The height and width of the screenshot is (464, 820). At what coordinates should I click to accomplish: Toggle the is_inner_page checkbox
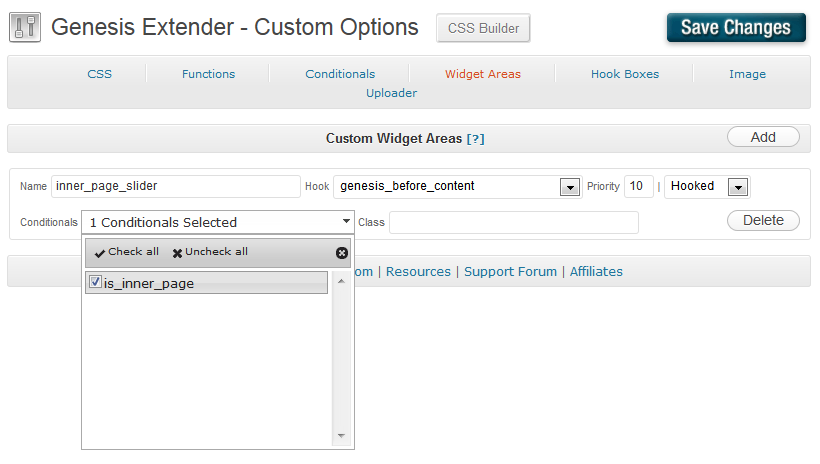pyautogui.click(x=96, y=283)
